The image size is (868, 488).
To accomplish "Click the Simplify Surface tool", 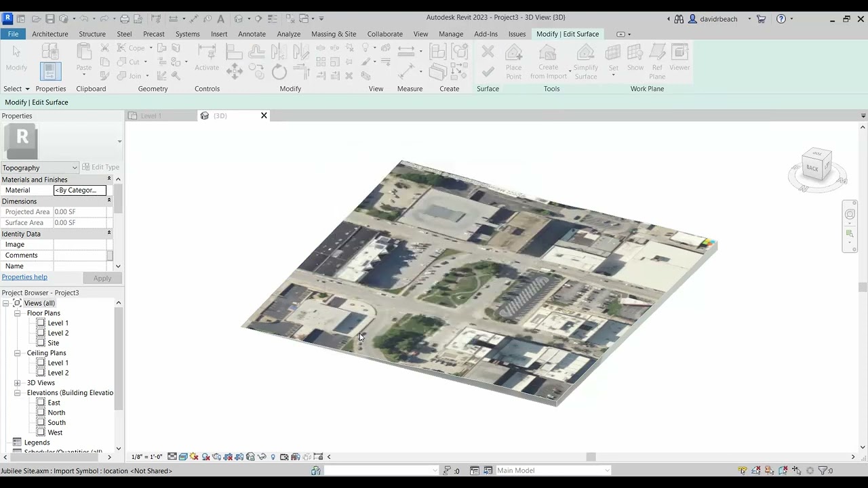I will [586, 62].
